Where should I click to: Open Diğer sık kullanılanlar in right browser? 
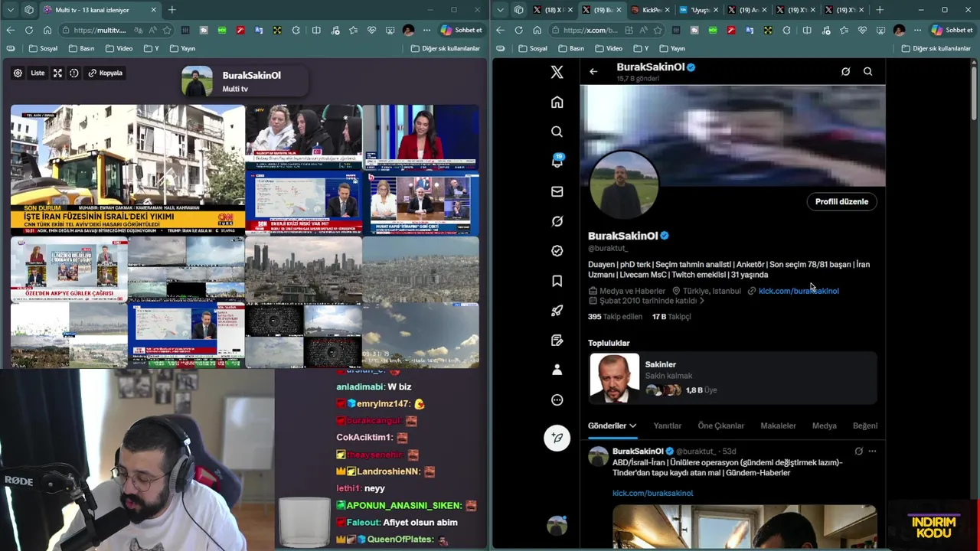point(936,48)
